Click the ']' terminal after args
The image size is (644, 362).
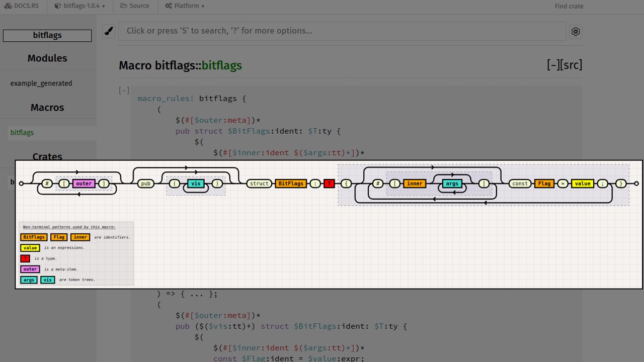coord(484,184)
